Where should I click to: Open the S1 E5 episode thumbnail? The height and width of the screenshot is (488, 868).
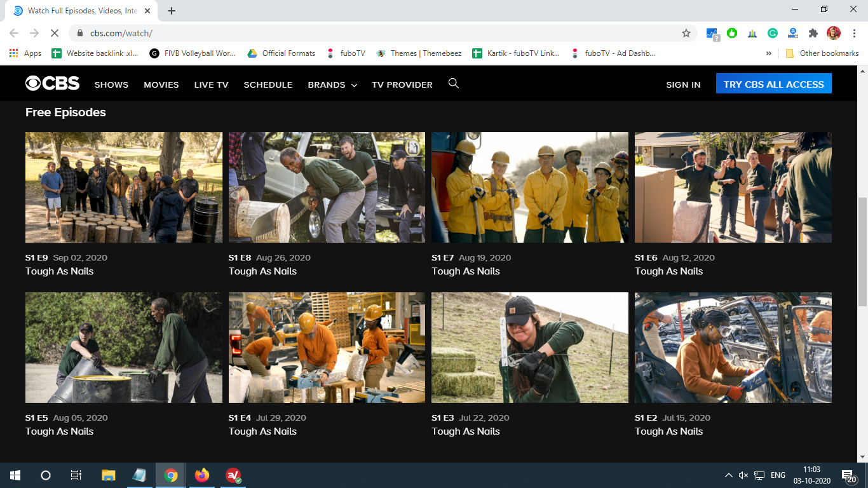click(124, 348)
